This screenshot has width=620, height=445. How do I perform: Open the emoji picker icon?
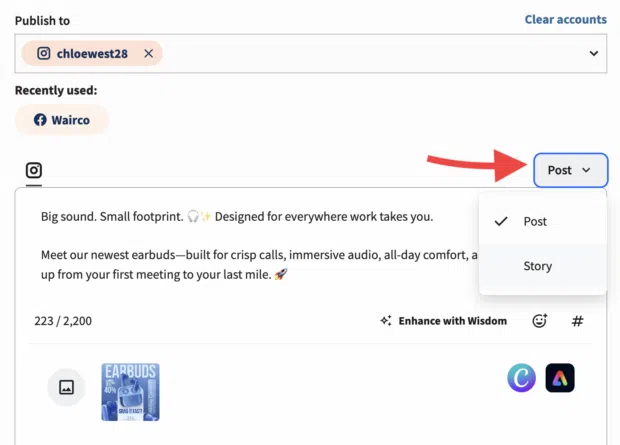pos(540,320)
